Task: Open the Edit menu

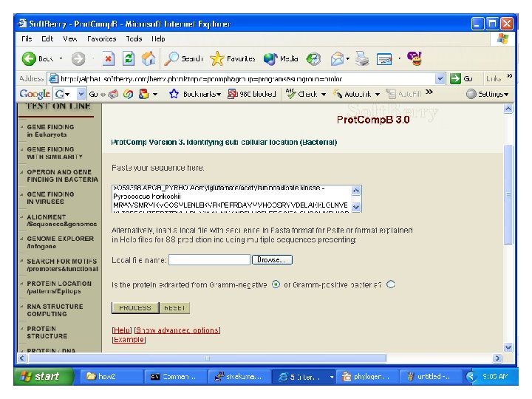Action: pos(47,39)
